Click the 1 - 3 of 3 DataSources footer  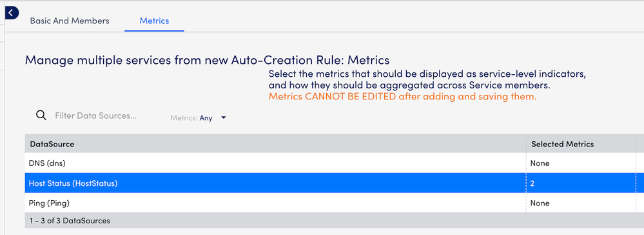[x=70, y=221]
